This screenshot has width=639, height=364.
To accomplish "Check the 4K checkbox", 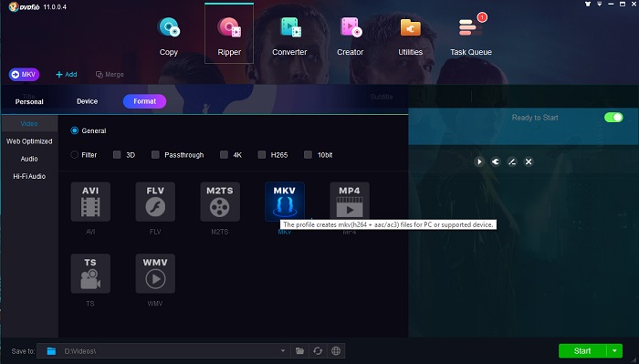I will [224, 155].
